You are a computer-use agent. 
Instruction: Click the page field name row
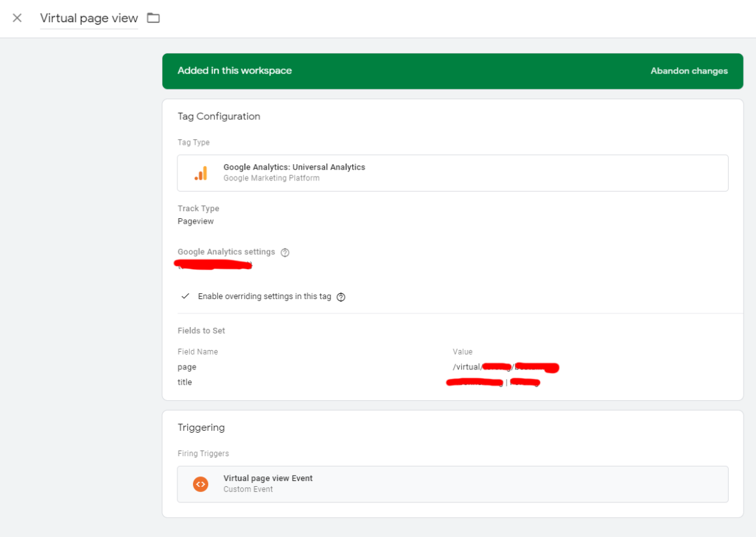click(x=187, y=368)
